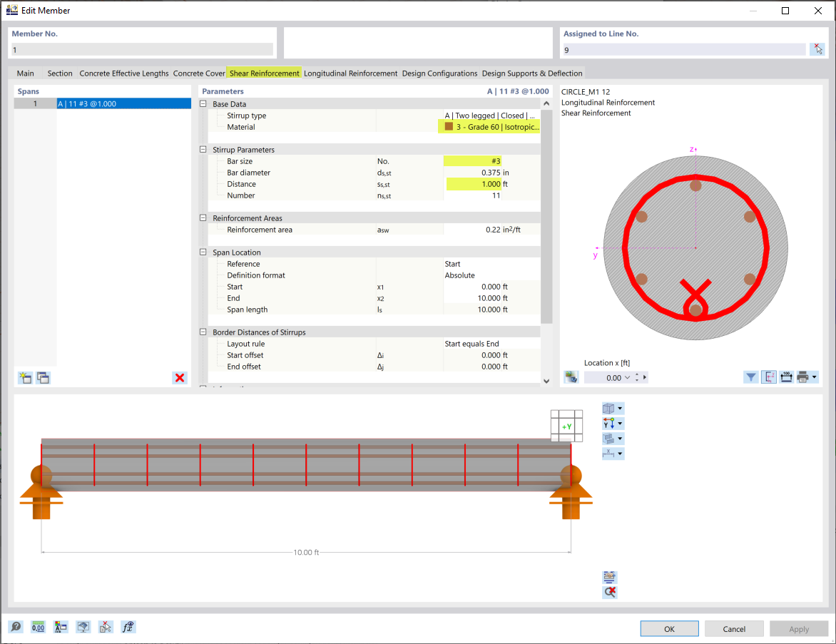Maximize the Edit Member window
836x644 pixels.
(785, 11)
